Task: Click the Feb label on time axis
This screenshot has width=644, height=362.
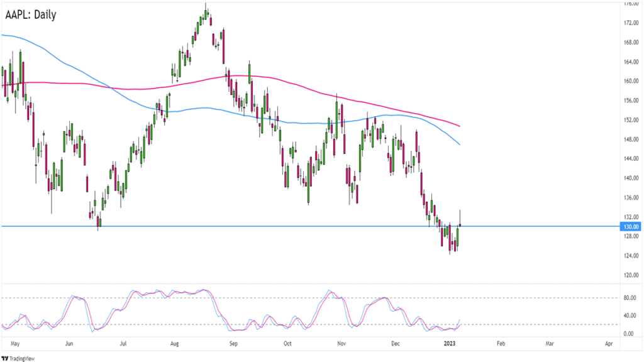Action: (x=501, y=344)
